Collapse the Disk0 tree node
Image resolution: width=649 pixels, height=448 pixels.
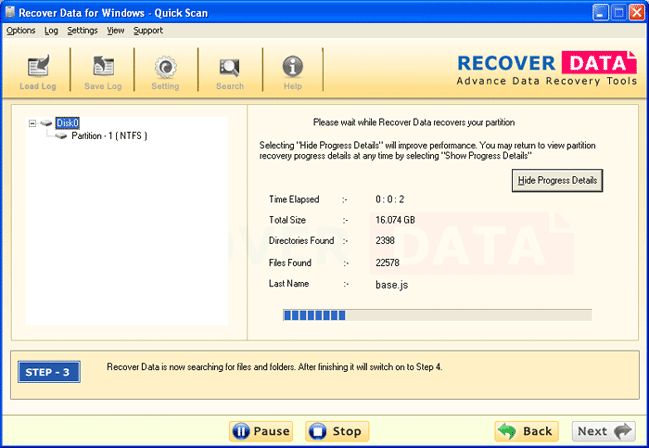pyautogui.click(x=32, y=123)
